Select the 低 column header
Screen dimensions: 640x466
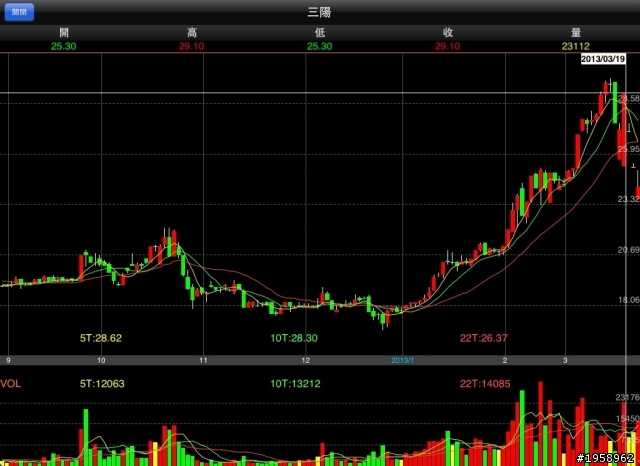coord(320,33)
